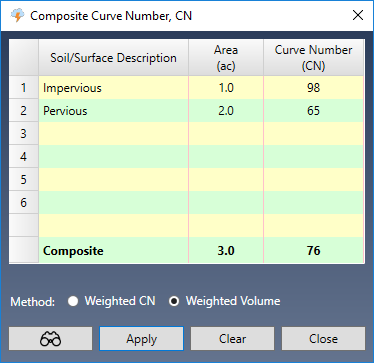Click the Clear button

[x=232, y=339]
